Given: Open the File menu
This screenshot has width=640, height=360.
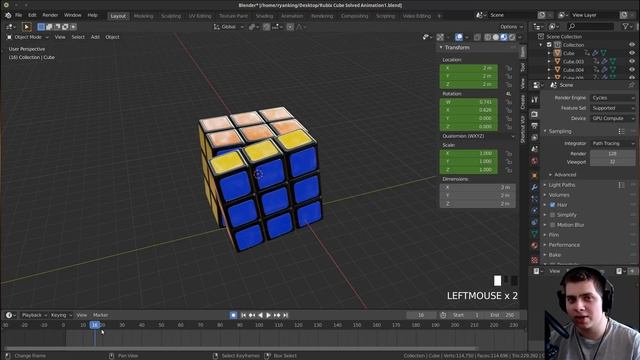Looking at the screenshot, I should point(18,15).
